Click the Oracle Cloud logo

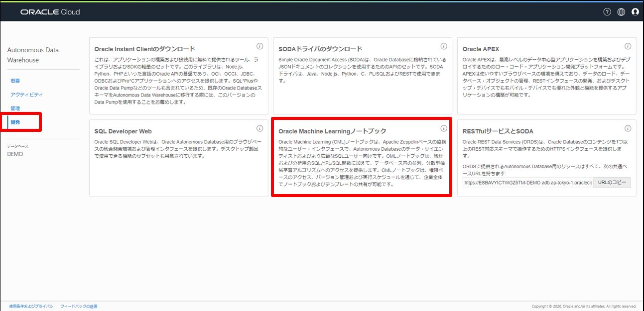(x=50, y=12)
